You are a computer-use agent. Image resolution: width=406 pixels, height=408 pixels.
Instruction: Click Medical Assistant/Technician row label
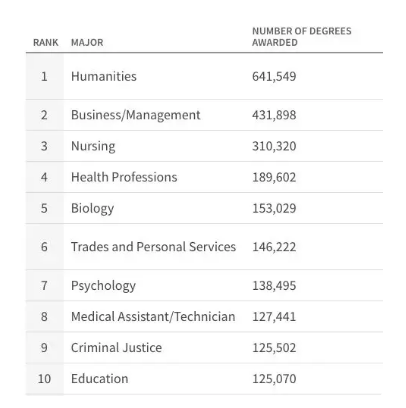[x=153, y=317]
